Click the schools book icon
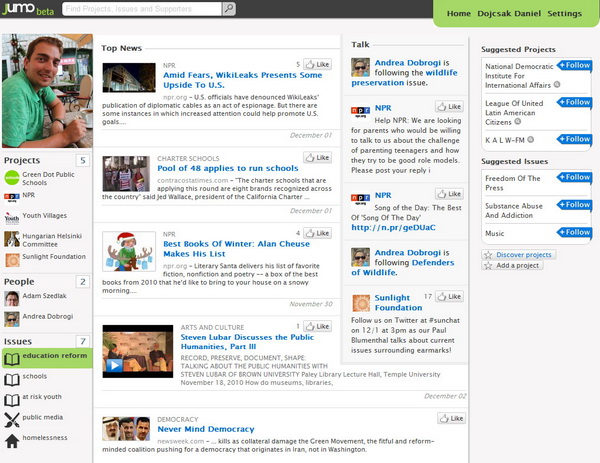Viewport: 600px width, 463px height. (12, 379)
